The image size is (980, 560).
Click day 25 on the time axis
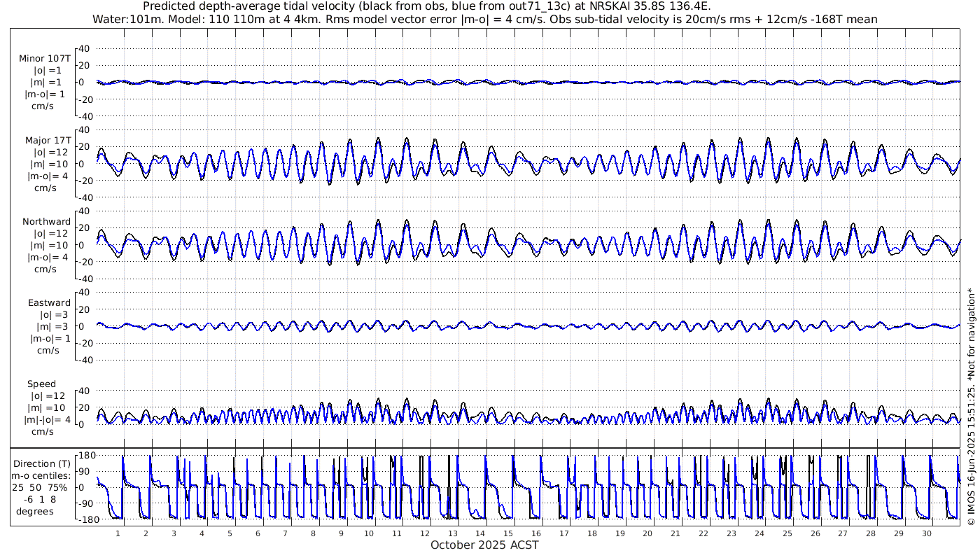(x=787, y=533)
